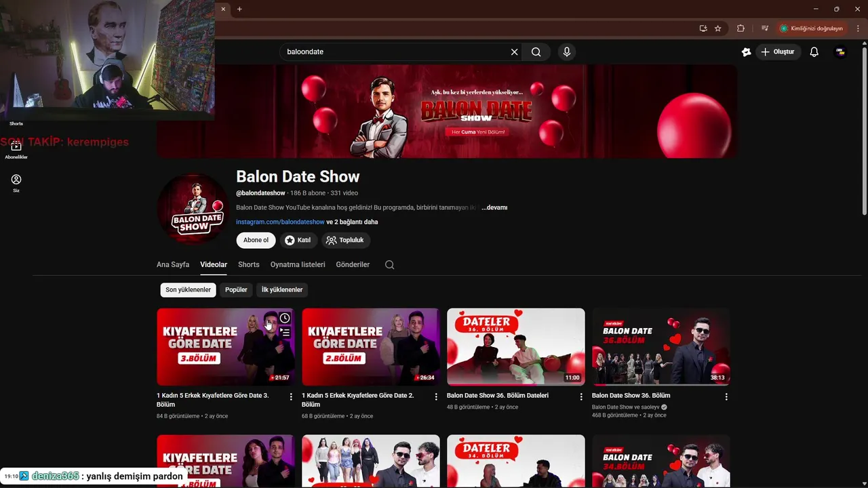
Task: Switch to Shorts channel tab
Action: (x=249, y=264)
